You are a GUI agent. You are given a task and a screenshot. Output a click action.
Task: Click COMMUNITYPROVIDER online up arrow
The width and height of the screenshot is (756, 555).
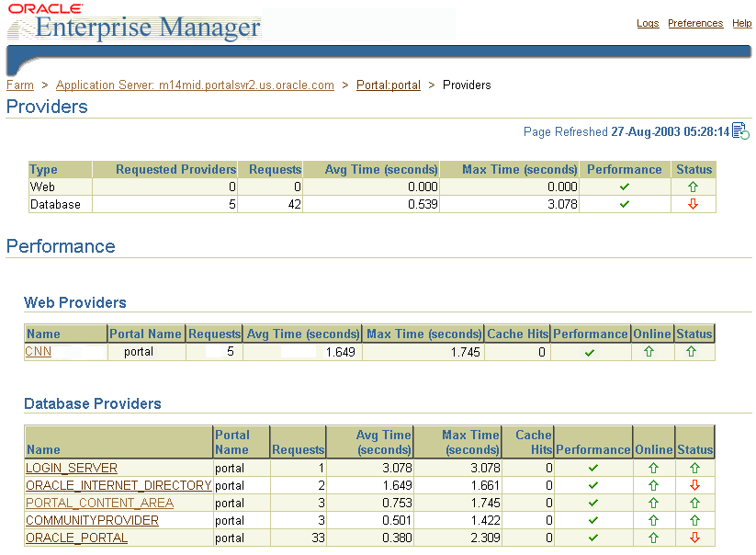point(653,520)
